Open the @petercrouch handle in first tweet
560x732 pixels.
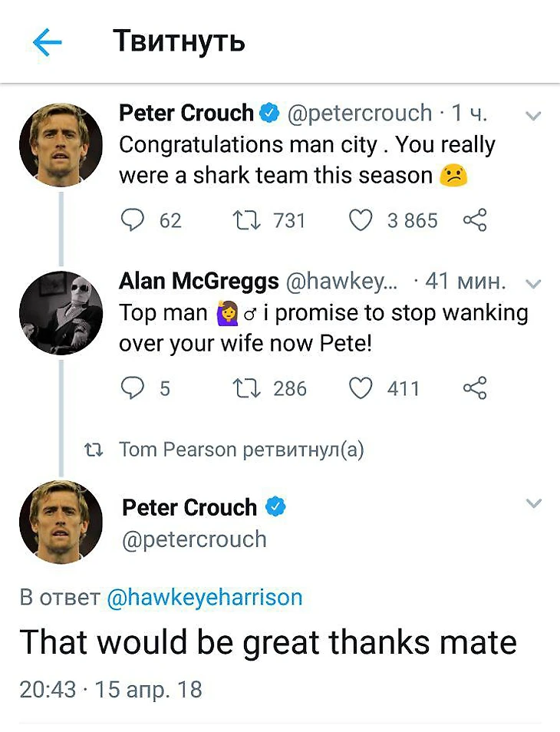tap(359, 114)
